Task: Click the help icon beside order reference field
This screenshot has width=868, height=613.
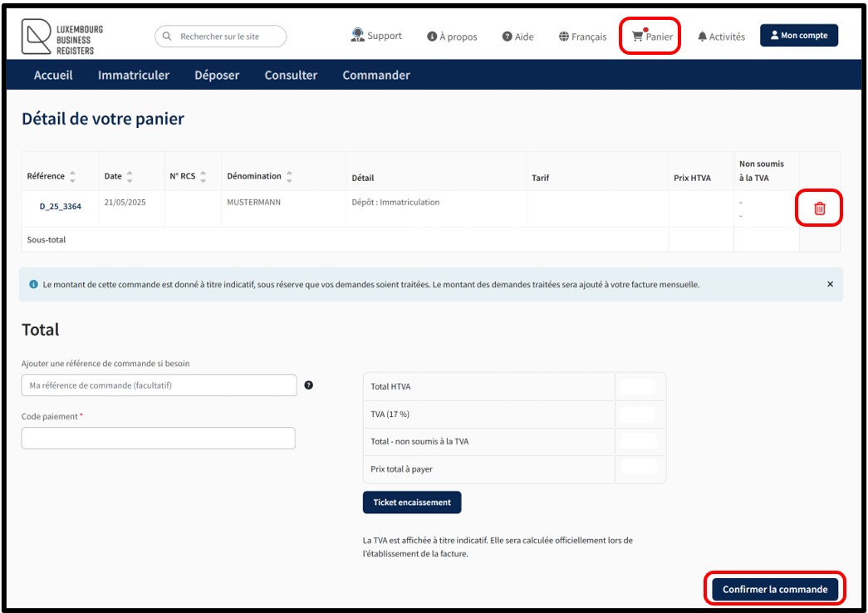Action: (x=309, y=385)
